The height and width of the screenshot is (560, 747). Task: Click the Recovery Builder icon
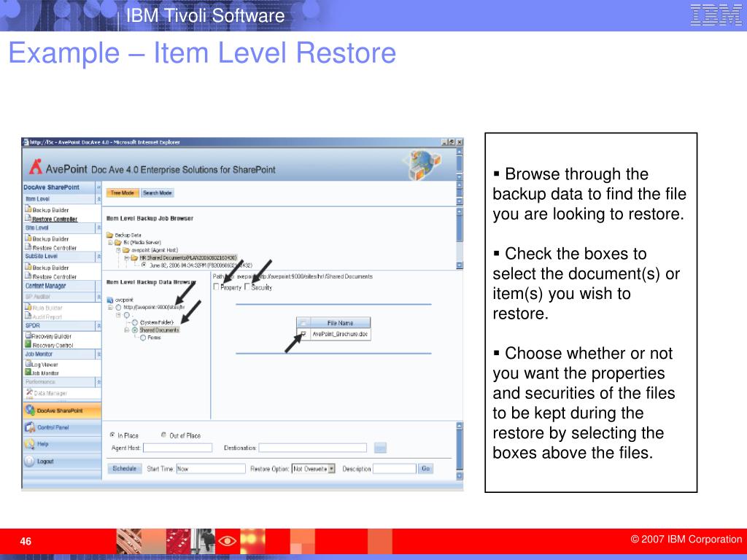pos(28,335)
